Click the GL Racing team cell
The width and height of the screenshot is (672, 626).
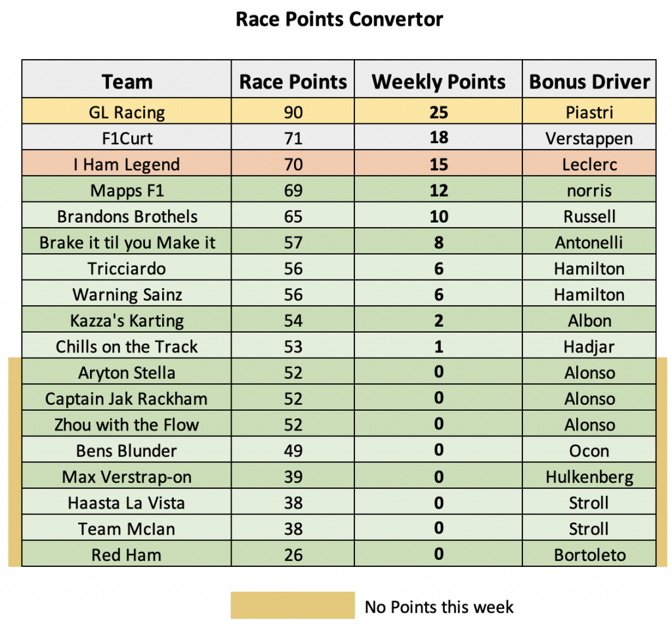pos(127,112)
